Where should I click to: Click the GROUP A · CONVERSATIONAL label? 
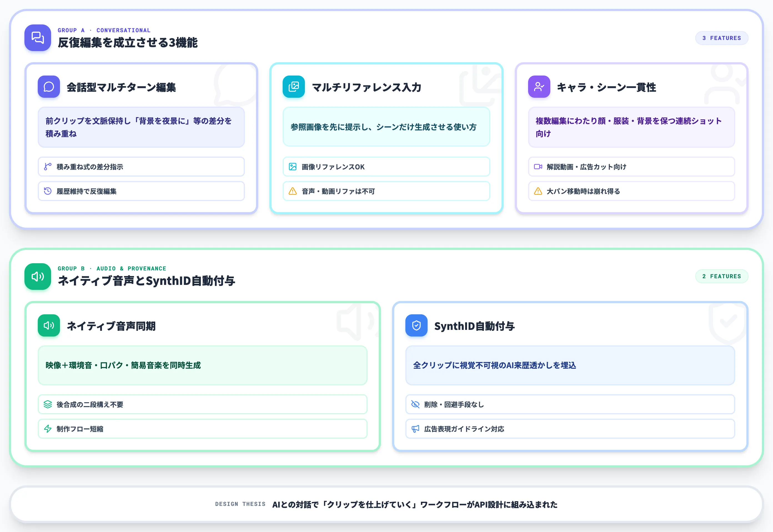(x=104, y=30)
